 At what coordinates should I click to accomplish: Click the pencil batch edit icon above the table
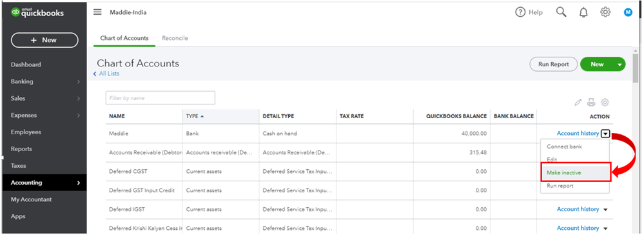[x=578, y=102]
